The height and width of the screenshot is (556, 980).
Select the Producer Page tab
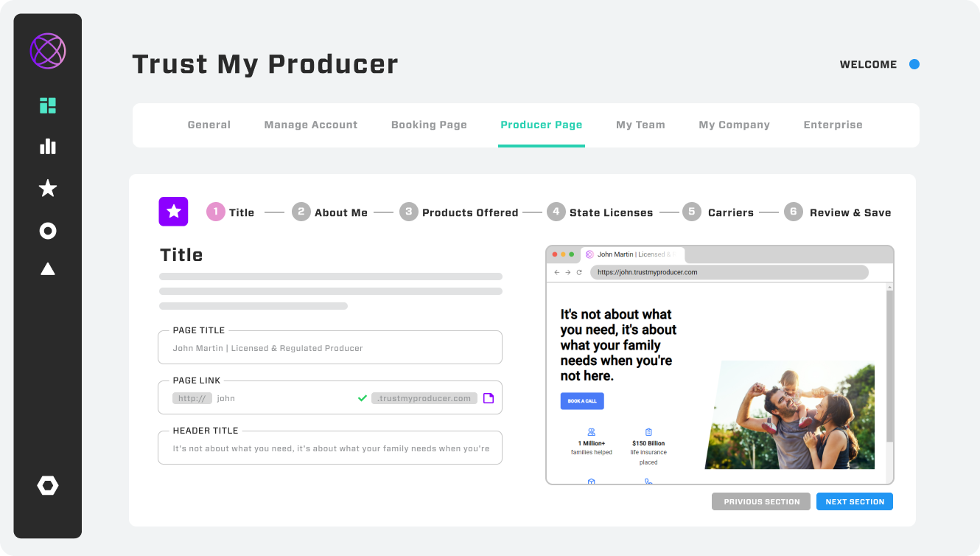(x=542, y=125)
